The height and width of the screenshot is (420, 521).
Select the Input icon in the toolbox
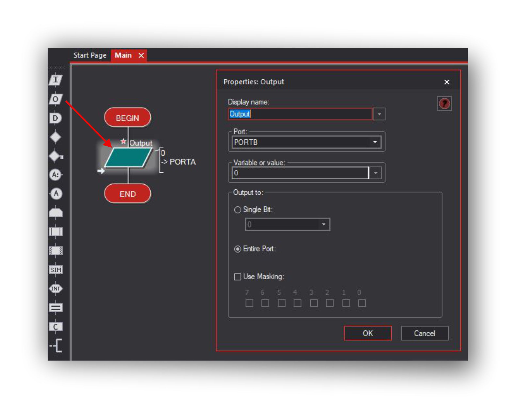56,80
